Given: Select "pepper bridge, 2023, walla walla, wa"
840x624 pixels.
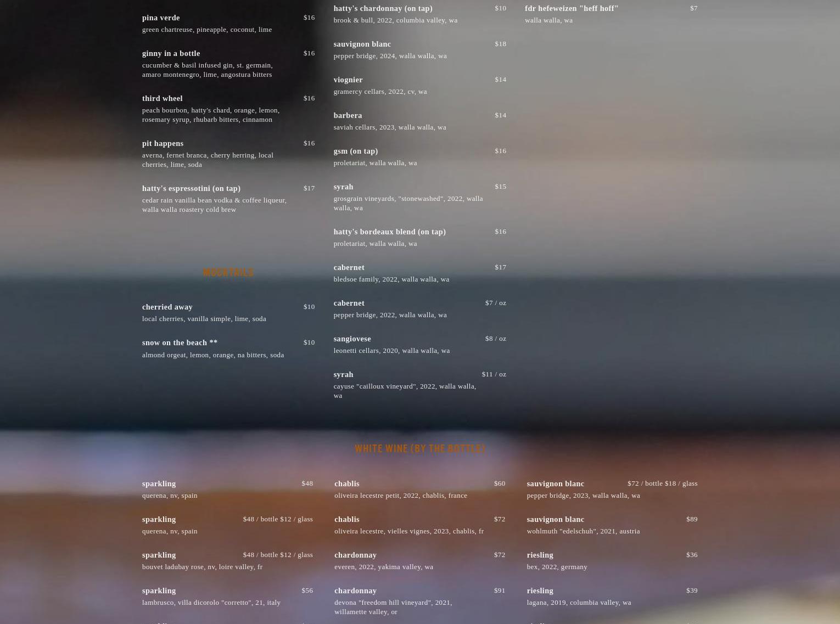Looking at the screenshot, I should (x=583, y=496).
